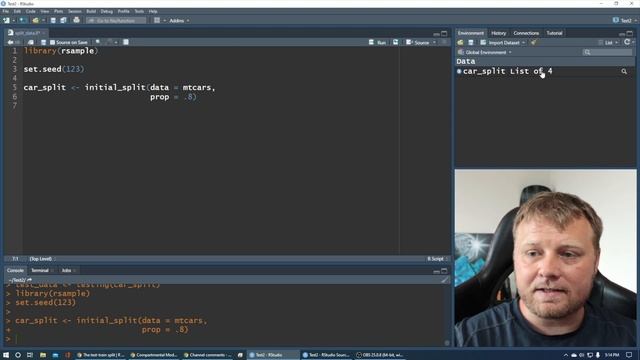Click the Environment search field
Viewport: 640px width, 360px height.
pos(607,52)
